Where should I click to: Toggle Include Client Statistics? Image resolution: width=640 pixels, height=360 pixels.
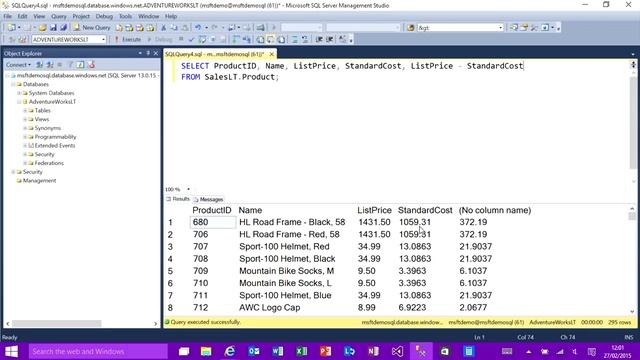pos(247,40)
